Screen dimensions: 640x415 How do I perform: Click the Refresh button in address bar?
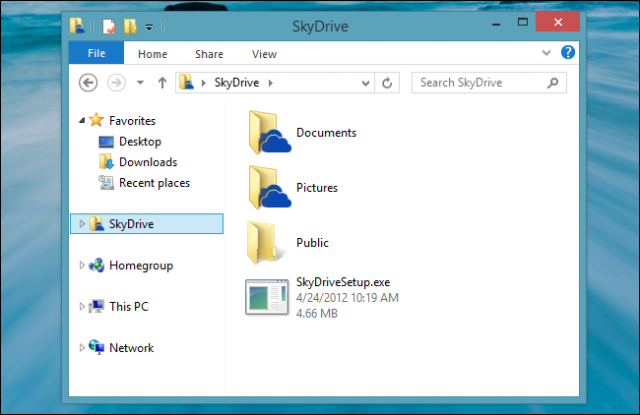tap(389, 83)
